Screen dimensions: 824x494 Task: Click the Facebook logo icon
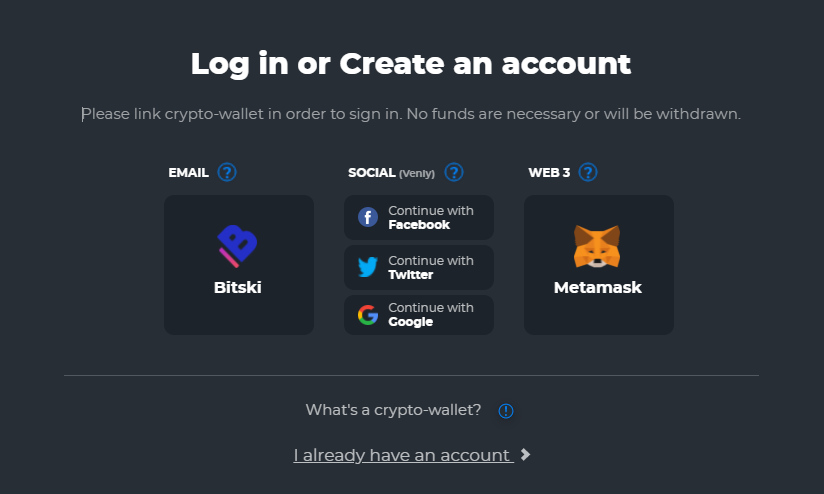[x=368, y=217]
